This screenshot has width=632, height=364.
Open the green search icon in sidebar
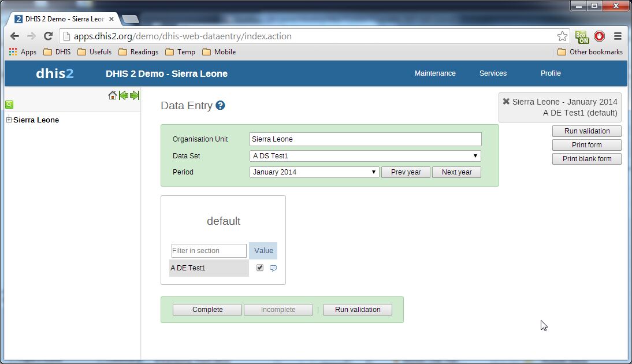(x=9, y=105)
